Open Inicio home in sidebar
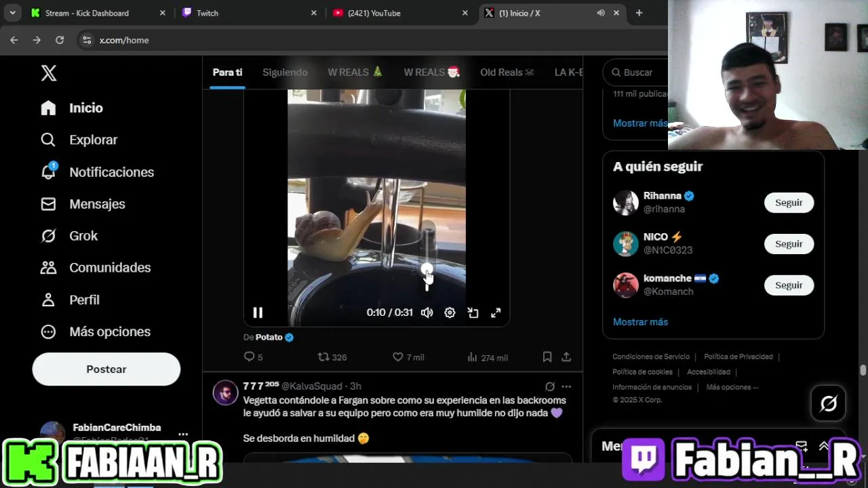This screenshot has height=488, width=868. click(72, 108)
